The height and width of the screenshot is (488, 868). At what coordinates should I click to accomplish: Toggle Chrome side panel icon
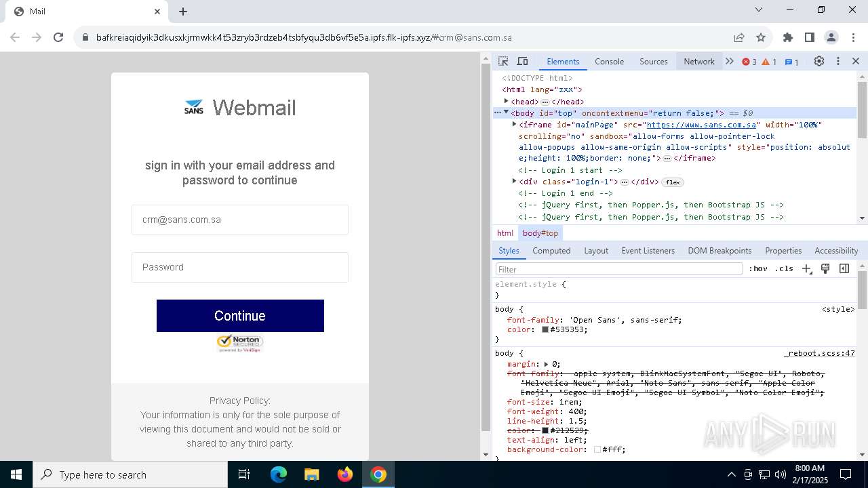810,37
